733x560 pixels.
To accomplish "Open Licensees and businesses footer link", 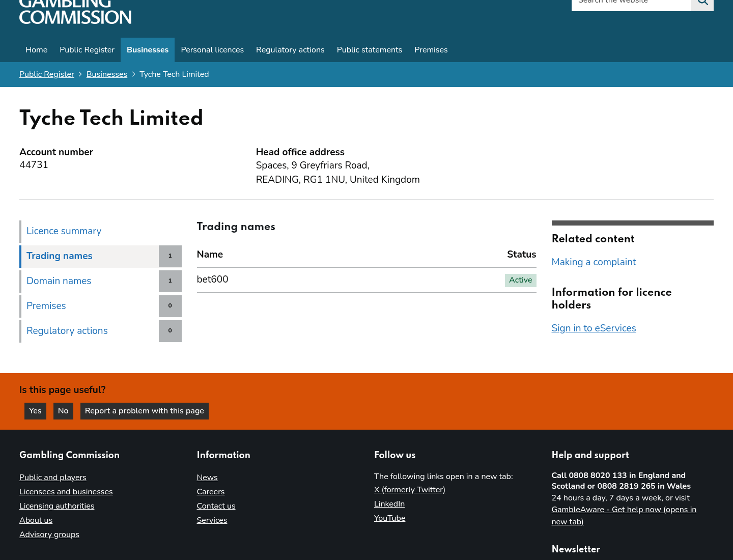I will point(66,492).
